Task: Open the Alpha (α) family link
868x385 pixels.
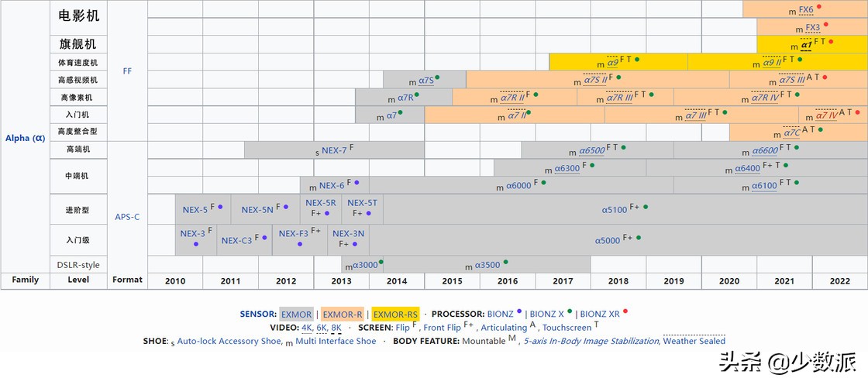Action: (25, 139)
